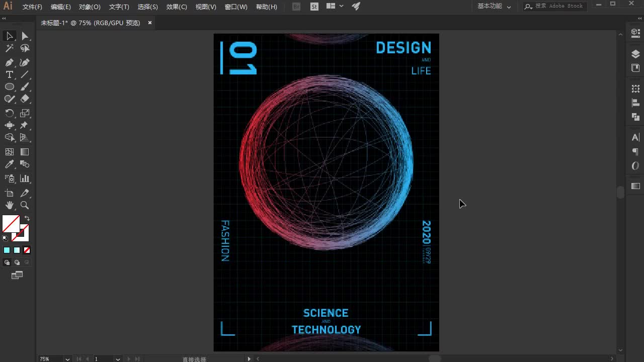Open the Libraries panel
644x362 pixels.
tap(635, 68)
